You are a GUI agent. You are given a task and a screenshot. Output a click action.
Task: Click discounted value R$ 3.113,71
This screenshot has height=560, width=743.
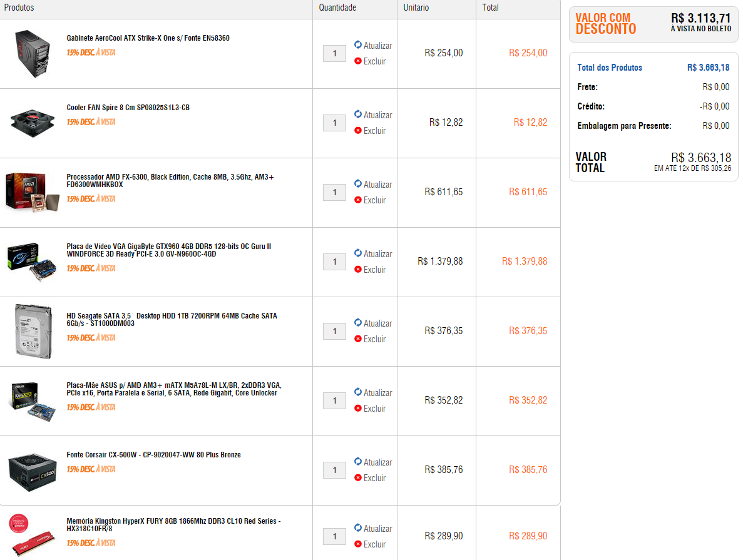(701, 19)
